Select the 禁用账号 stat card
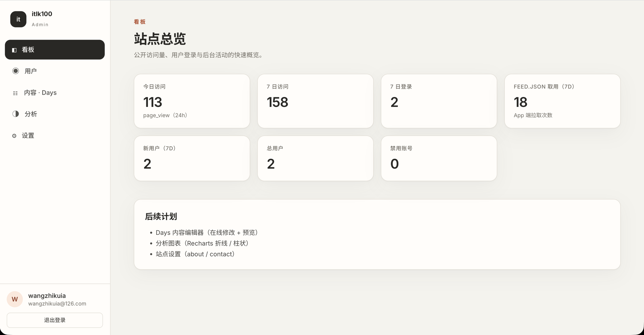The width and height of the screenshot is (644, 335). click(x=439, y=158)
